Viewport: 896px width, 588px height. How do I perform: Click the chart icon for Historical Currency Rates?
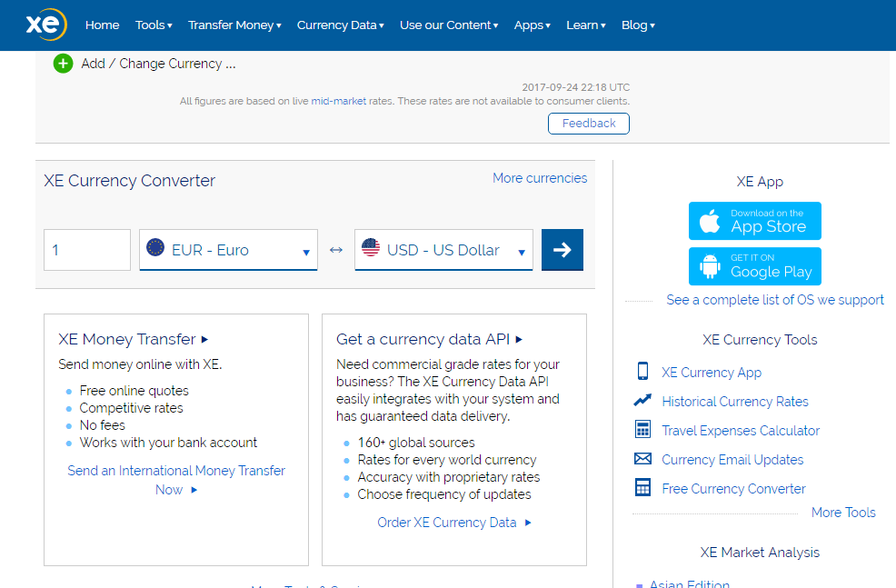642,401
